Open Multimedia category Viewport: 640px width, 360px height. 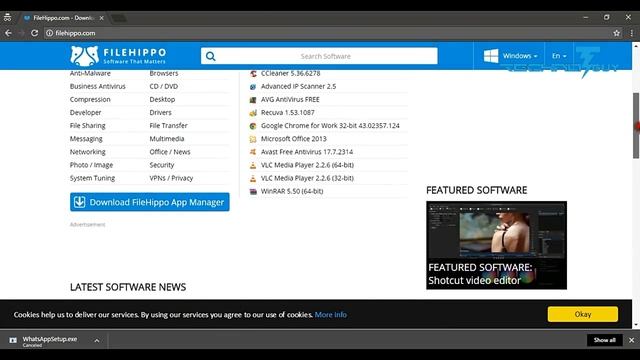(x=167, y=139)
